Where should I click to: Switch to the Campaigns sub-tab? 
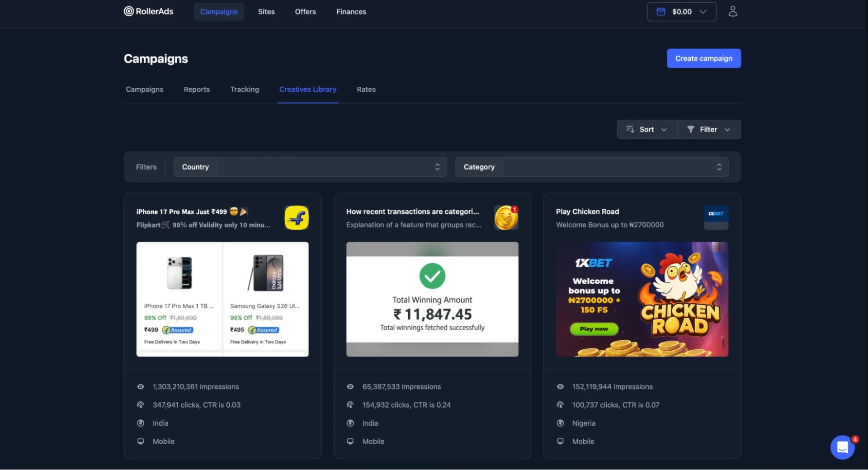(145, 89)
